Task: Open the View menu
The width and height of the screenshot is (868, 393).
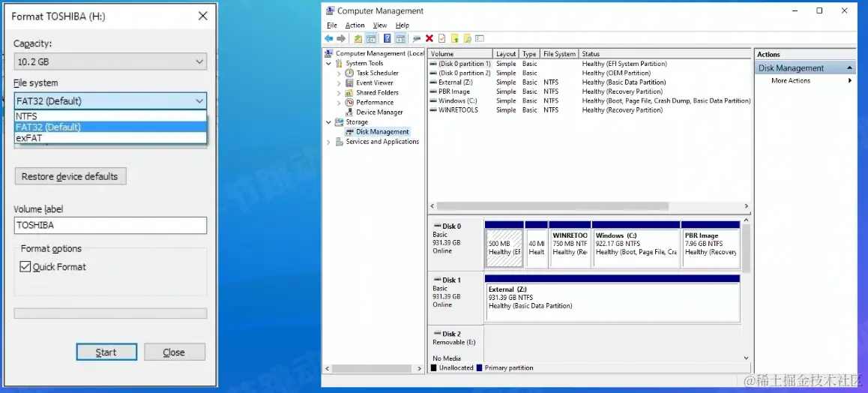Action: (x=380, y=25)
